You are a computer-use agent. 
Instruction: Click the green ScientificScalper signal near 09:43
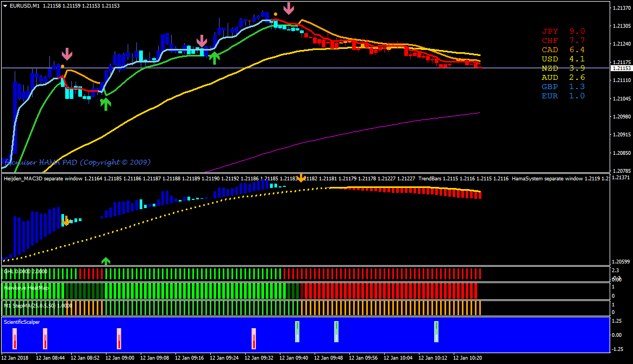point(297,331)
